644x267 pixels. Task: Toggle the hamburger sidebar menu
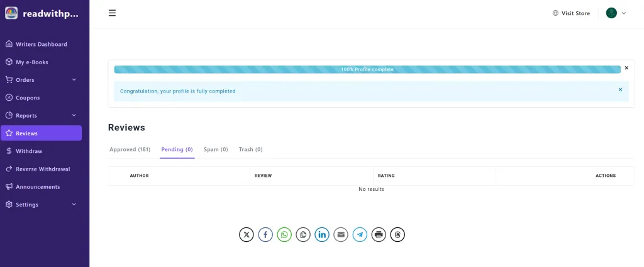click(x=112, y=13)
